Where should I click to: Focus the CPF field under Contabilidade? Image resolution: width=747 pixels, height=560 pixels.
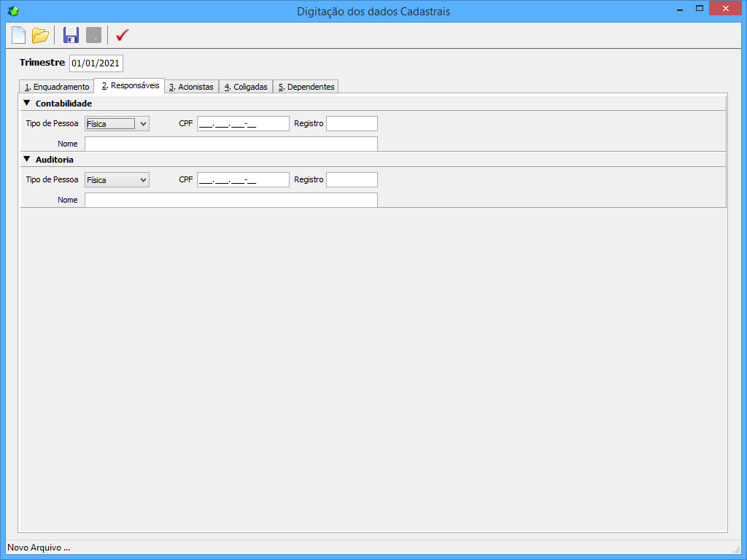coord(243,124)
